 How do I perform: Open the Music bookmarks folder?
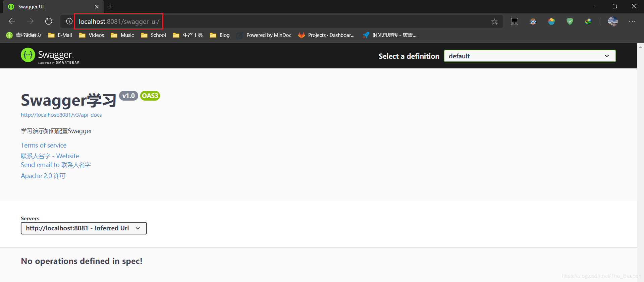click(122, 35)
